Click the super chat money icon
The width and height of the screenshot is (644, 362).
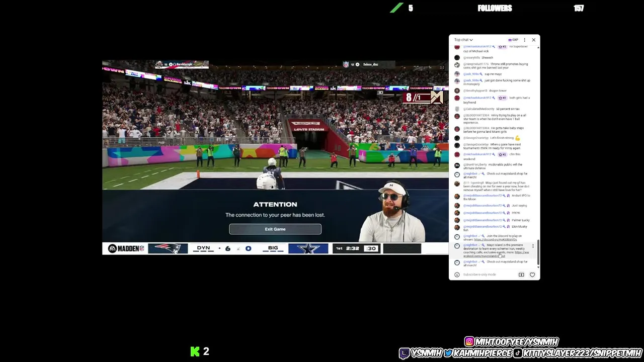coord(521,275)
